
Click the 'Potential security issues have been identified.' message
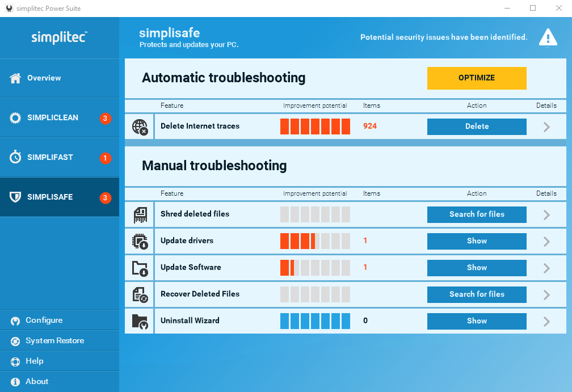444,37
